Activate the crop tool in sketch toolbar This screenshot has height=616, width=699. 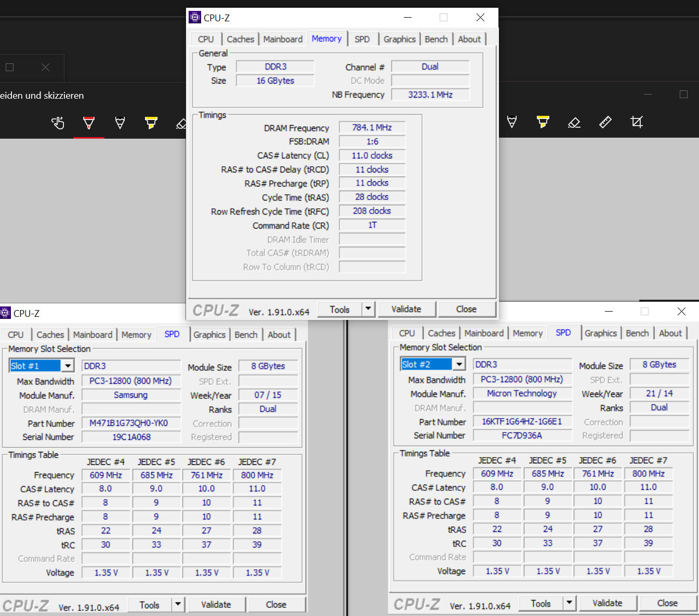(637, 122)
